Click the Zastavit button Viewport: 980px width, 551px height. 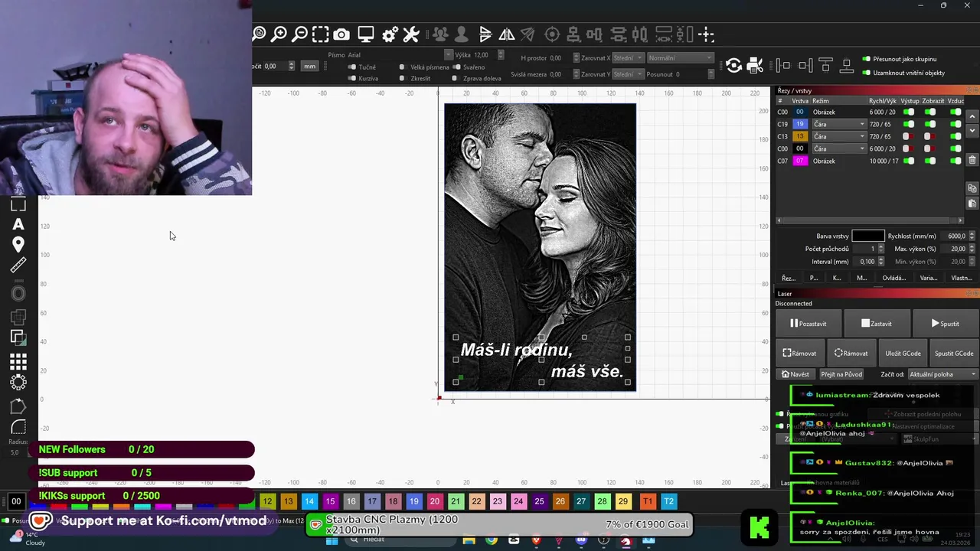pos(876,324)
